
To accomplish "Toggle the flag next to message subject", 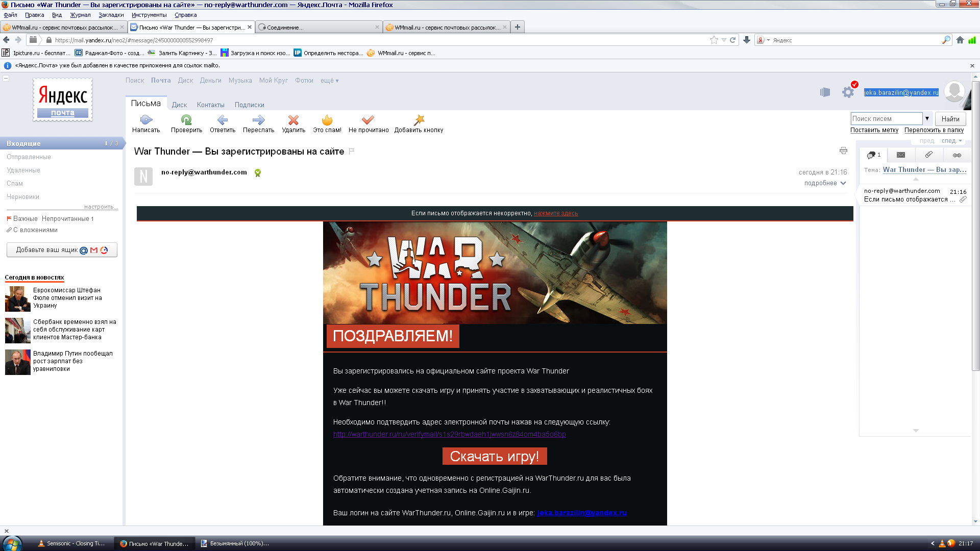I will pyautogui.click(x=352, y=151).
